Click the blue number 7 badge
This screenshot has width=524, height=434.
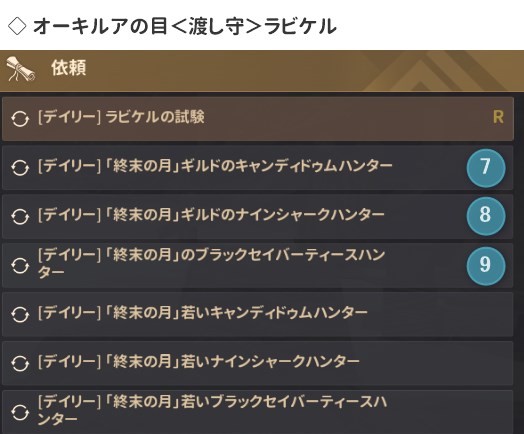tap(486, 167)
